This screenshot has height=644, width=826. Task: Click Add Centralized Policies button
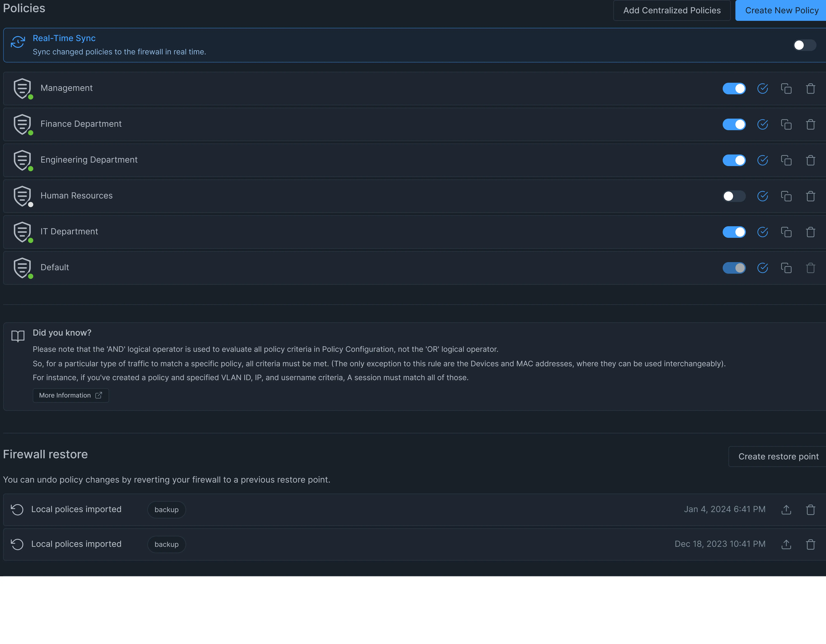672,11
